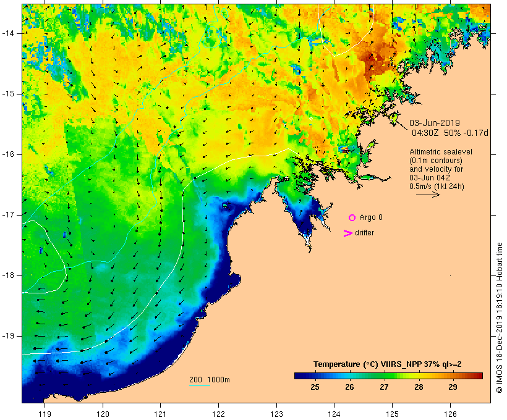Click the date text 03-Jun-2019
Screen dimensions: 507x420
[x=435, y=123]
